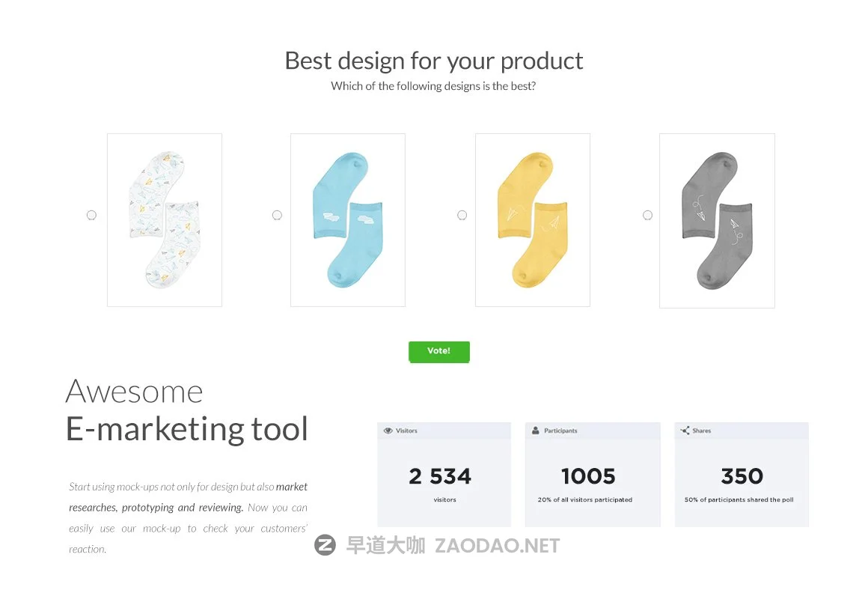Click the Shares panel header
The height and width of the screenshot is (602, 868).
741,431
